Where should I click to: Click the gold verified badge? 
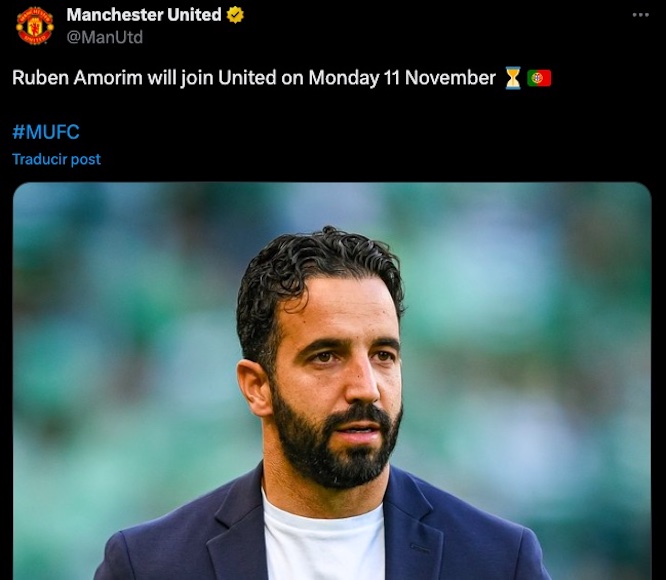(235, 15)
